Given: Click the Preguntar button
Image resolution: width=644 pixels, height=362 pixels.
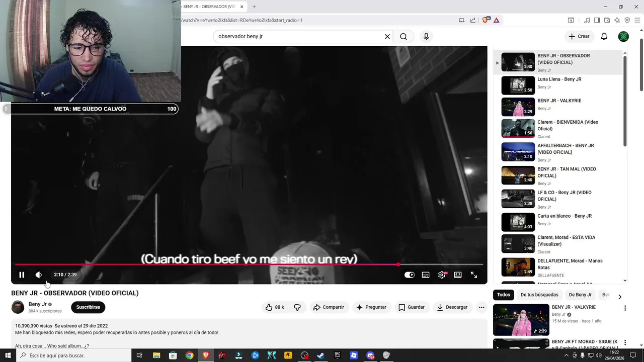Looking at the screenshot, I should pyautogui.click(x=371, y=307).
